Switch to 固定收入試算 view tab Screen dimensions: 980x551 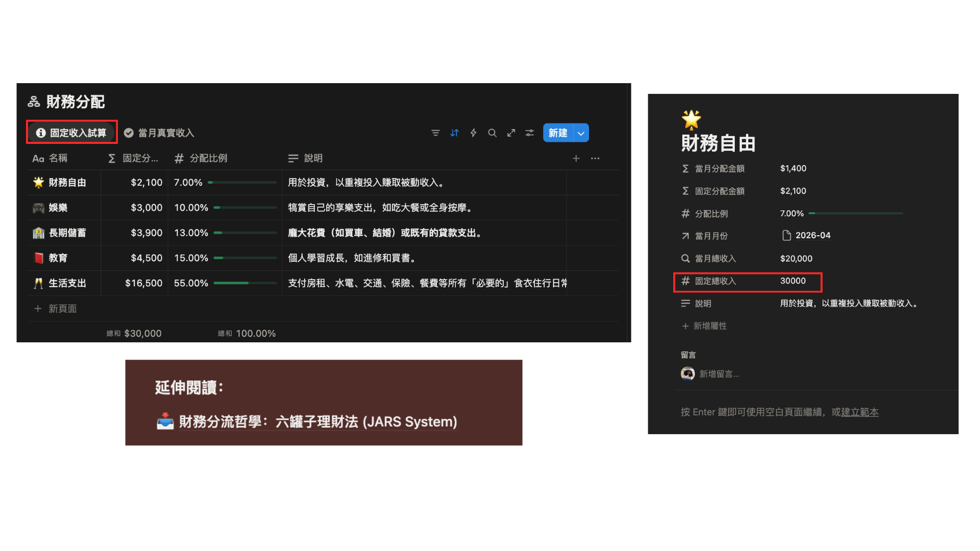[x=71, y=133]
